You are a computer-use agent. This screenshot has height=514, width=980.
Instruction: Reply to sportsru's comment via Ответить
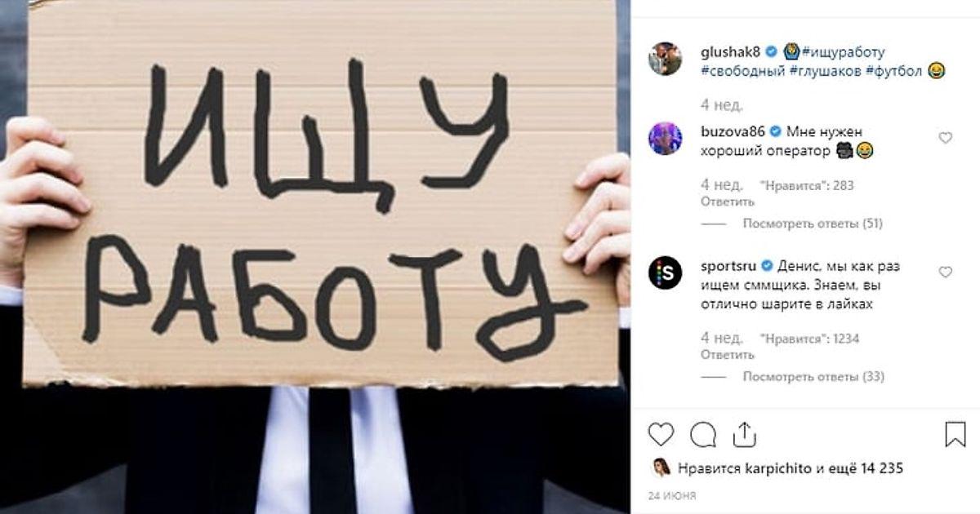point(728,355)
